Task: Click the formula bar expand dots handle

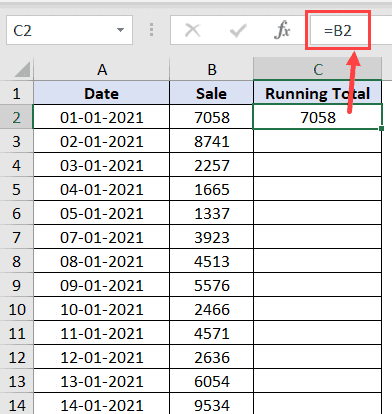Action: (x=151, y=30)
